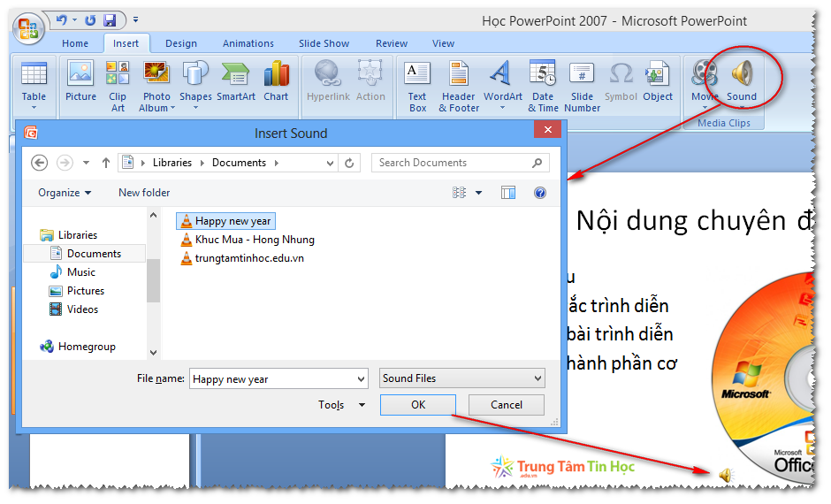Click the Sound speaker icon

742,73
